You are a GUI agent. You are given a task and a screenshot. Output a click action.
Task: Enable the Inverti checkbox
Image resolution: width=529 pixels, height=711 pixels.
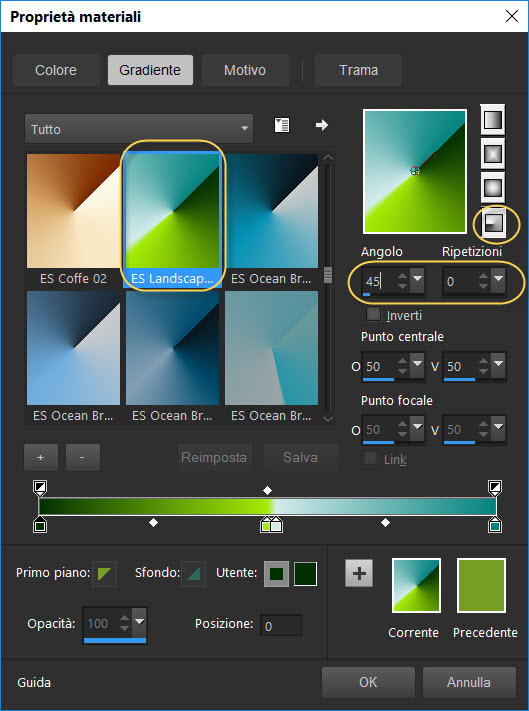pyautogui.click(x=373, y=314)
